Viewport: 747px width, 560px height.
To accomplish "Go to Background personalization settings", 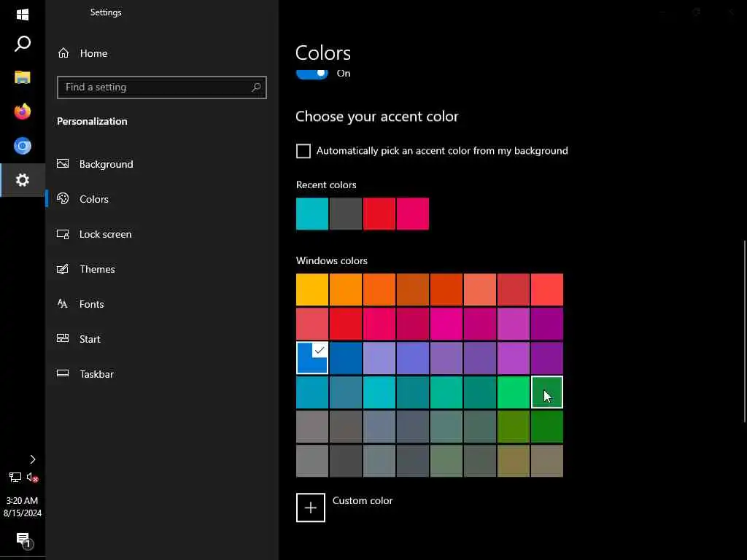I will 106,164.
